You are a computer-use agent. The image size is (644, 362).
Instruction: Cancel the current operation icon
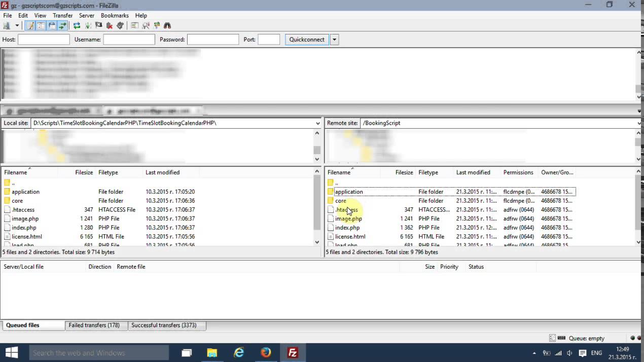[99, 25]
